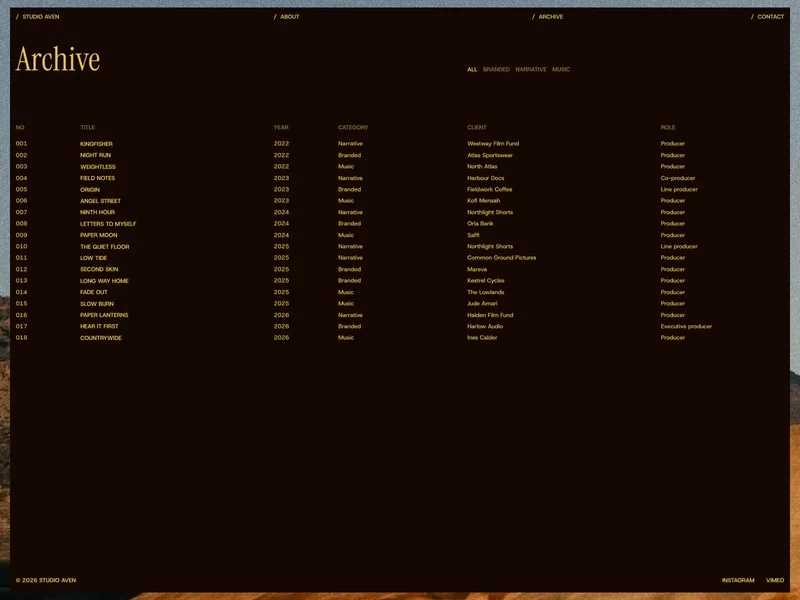Go to the About page
The height and width of the screenshot is (600, 800).
[x=287, y=17]
